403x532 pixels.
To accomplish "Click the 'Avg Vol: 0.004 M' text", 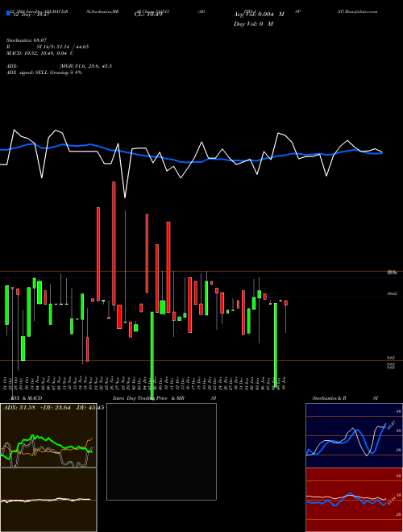I will [x=259, y=15].
